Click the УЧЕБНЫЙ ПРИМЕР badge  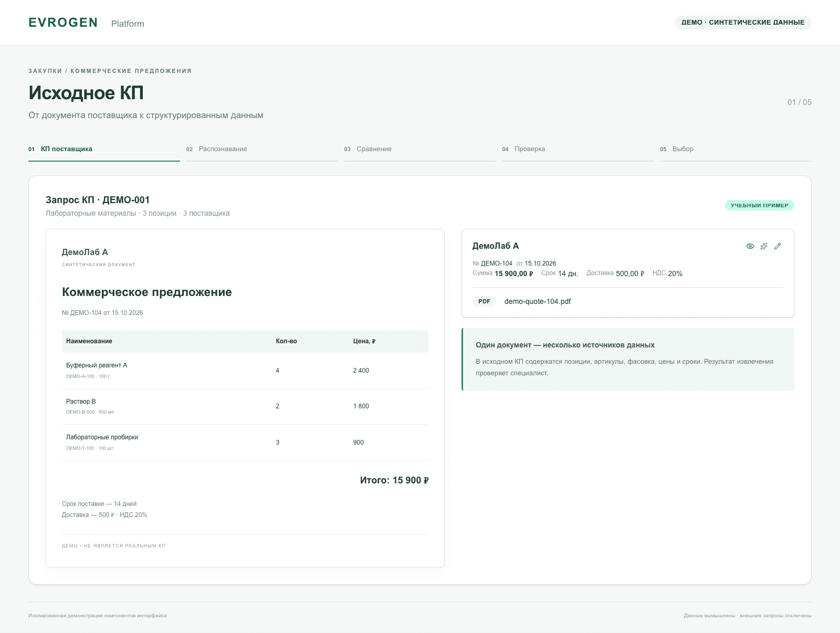click(x=760, y=205)
